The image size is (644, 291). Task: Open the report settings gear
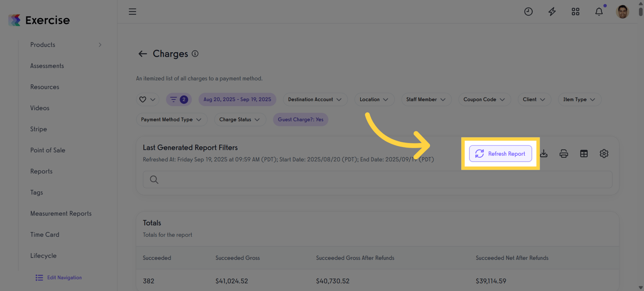click(x=604, y=154)
